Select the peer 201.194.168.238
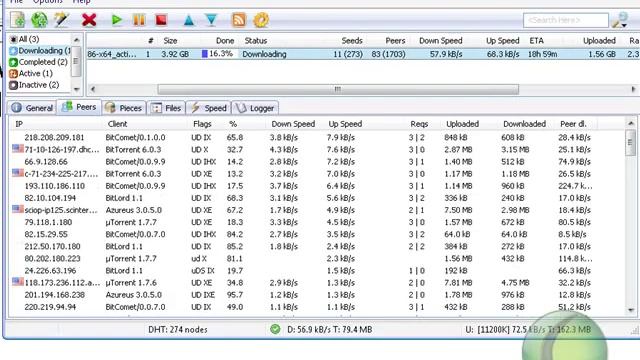The width and height of the screenshot is (640, 360). 55,295
